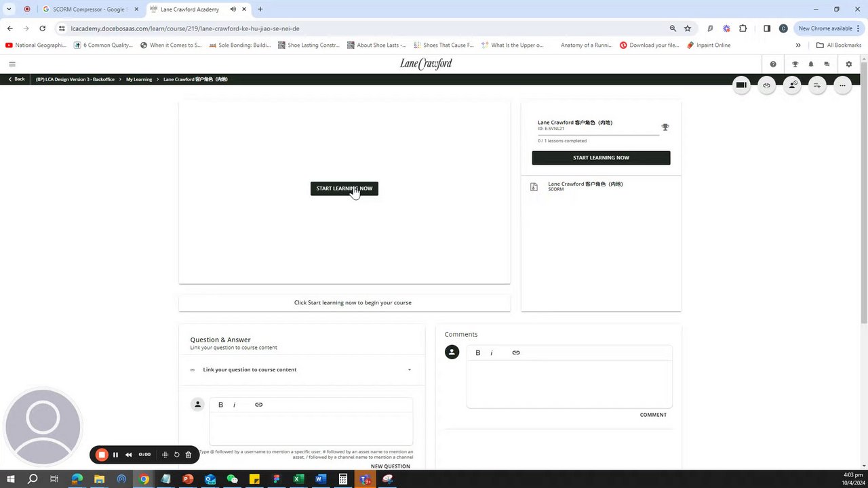Click the recorder grid drag handle icon

pos(165,455)
